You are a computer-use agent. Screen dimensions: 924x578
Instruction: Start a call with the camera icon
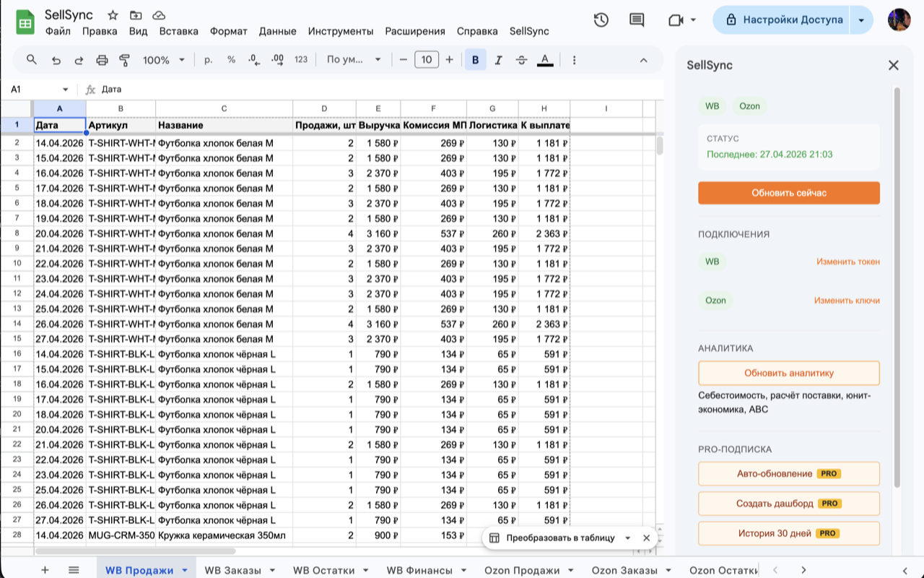pos(676,20)
